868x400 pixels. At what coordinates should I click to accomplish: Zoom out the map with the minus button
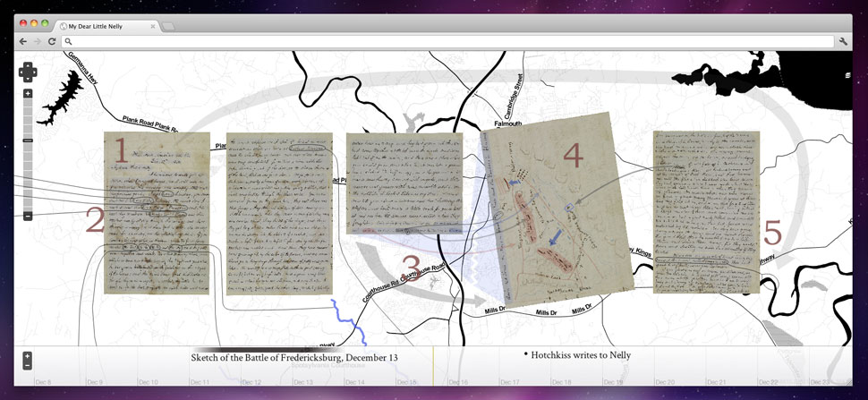(x=29, y=216)
